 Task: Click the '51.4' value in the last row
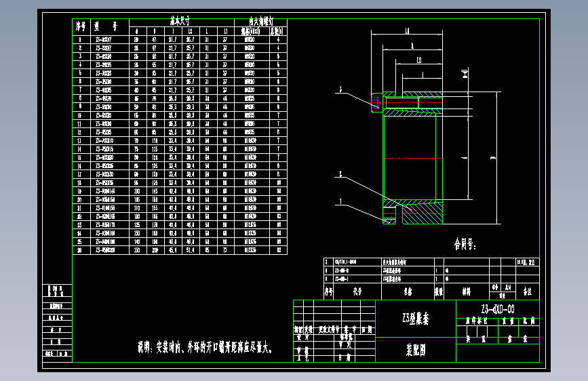[x=190, y=250]
